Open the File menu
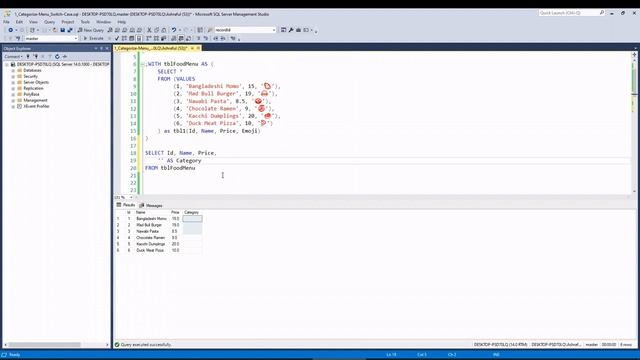 click(7, 22)
